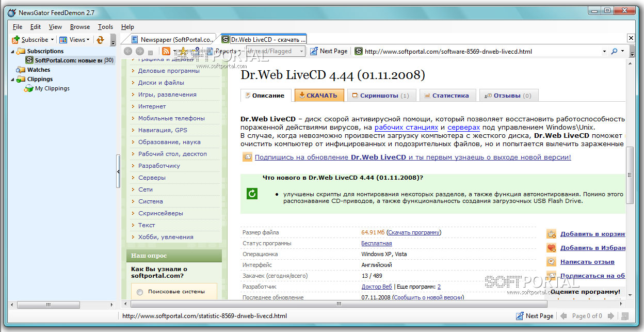Switch to the Dr.Web LiveCD tab
The height and width of the screenshot is (332, 644).
(263, 39)
